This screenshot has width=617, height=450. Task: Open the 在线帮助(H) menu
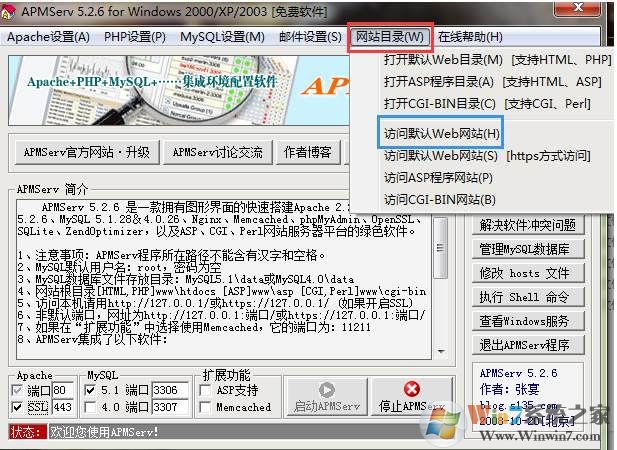click(x=470, y=37)
